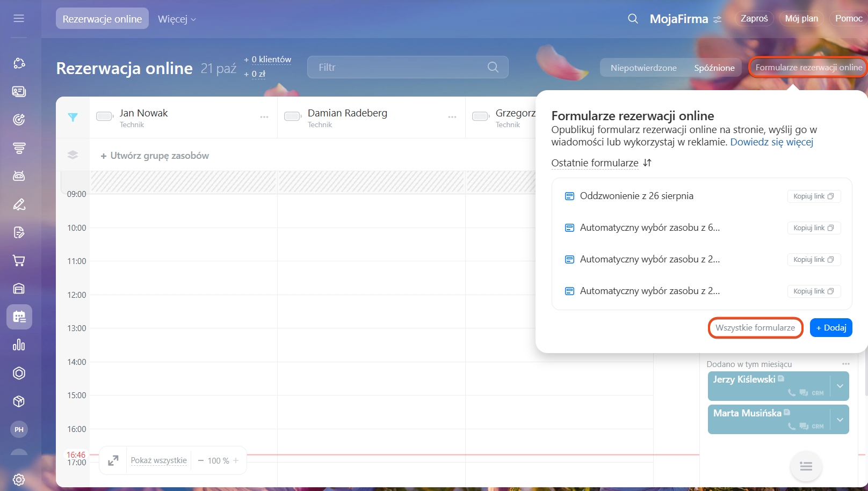Toggle Pokaż wszystkie in the bottom bar
This screenshot has width=868, height=491.
(x=159, y=460)
